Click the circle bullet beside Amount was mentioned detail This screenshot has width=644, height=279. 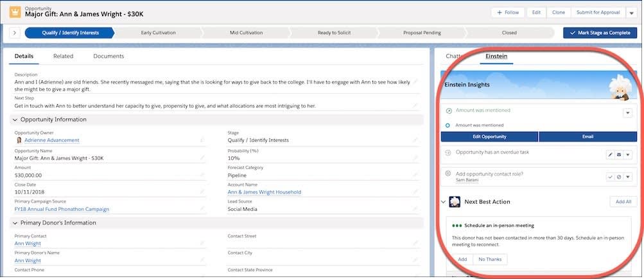point(448,125)
